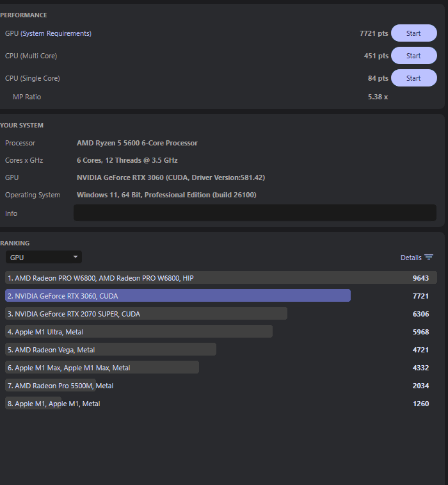Select the Apple M1 Ultra ranking row
This screenshot has width=448, height=485.
coord(221,332)
